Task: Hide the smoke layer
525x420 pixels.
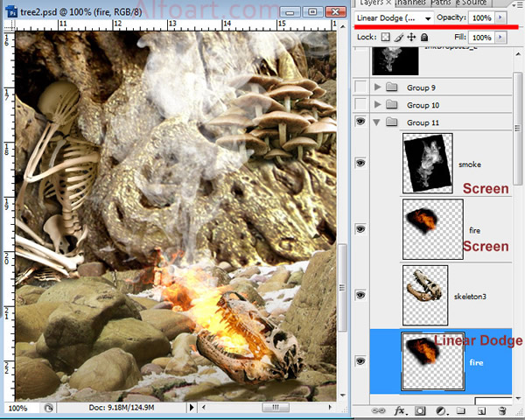Action: pyautogui.click(x=360, y=164)
